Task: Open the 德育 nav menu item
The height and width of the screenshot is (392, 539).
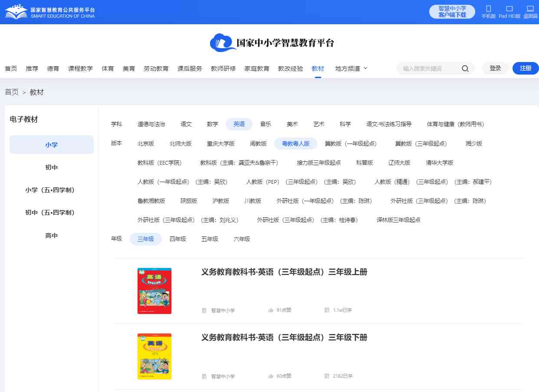Action: (x=53, y=69)
